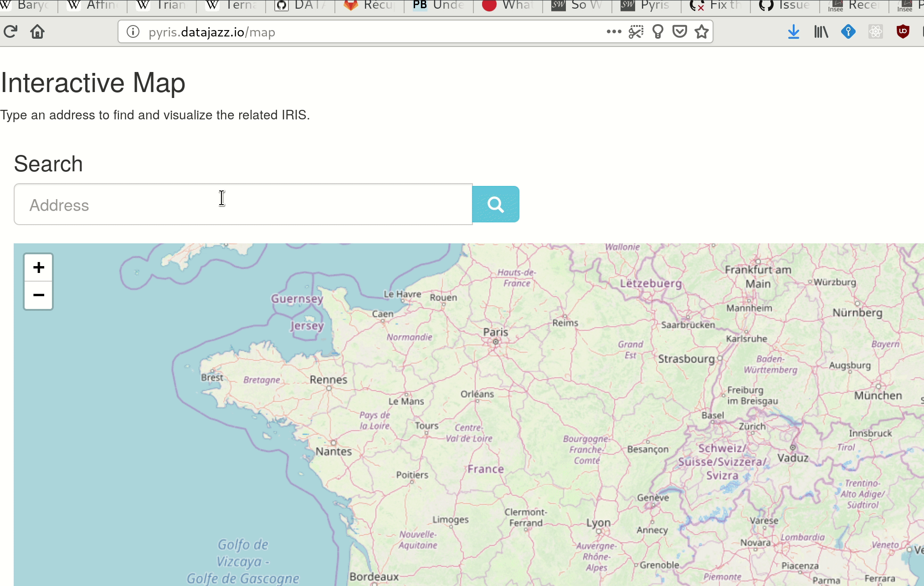The width and height of the screenshot is (924, 586).
Task: Open the library bookshelf icon
Action: tap(821, 31)
